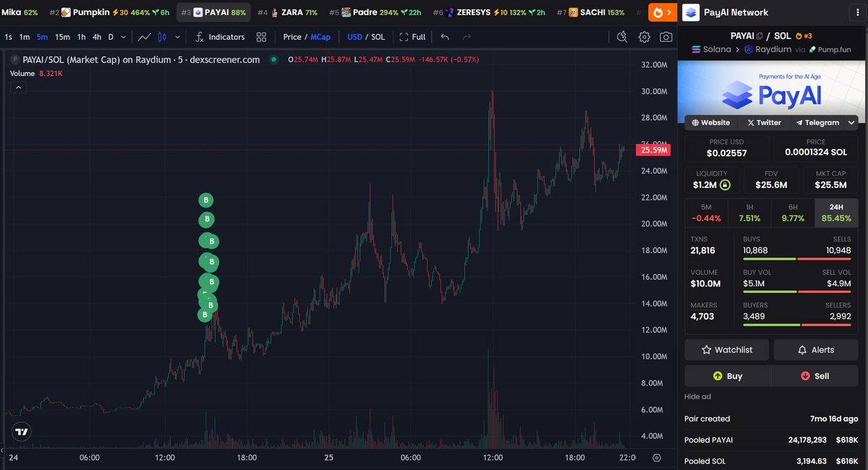Viewport: 868px width, 470px height.
Task: Switch chart to MCap view
Action: point(320,37)
